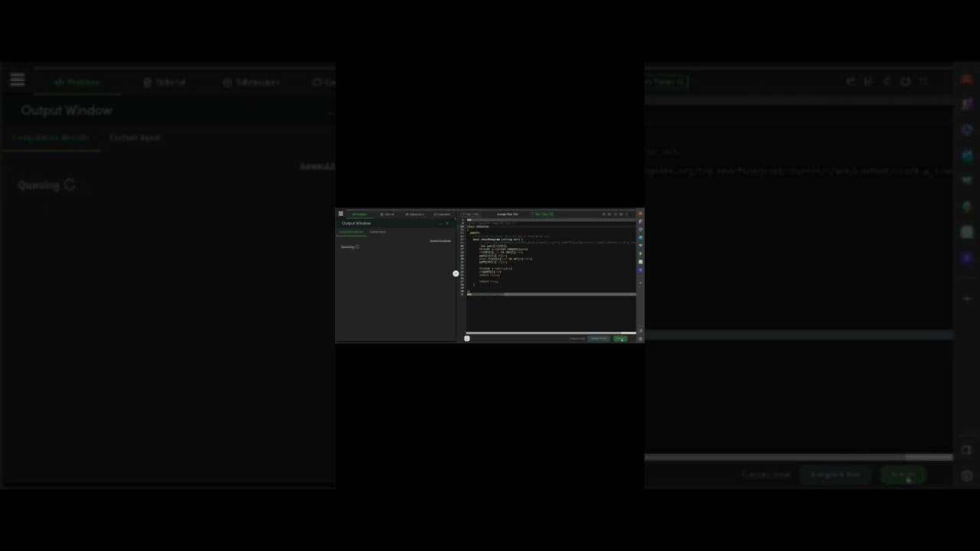This screenshot has width=980, height=551.
Task: Close the Output Window panel
Action: [447, 223]
